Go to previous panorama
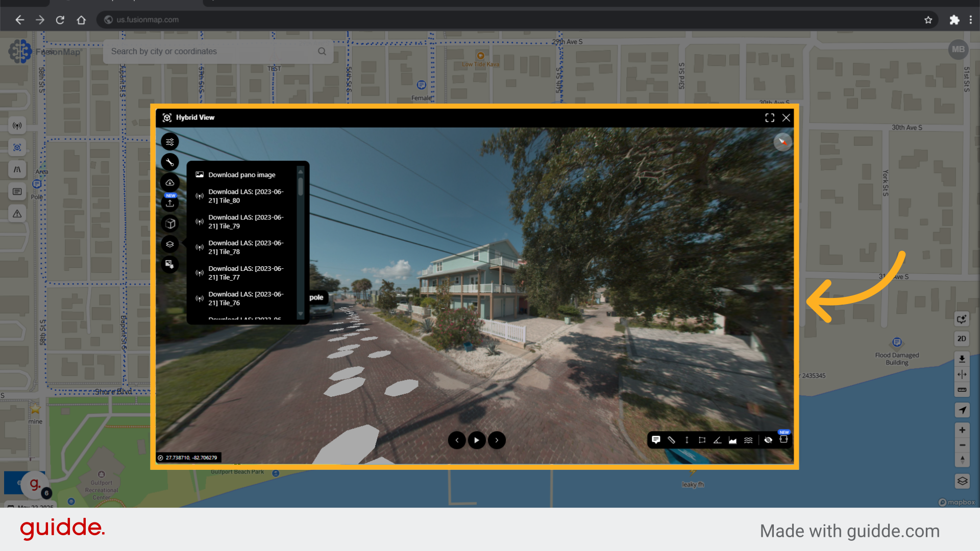 click(457, 440)
